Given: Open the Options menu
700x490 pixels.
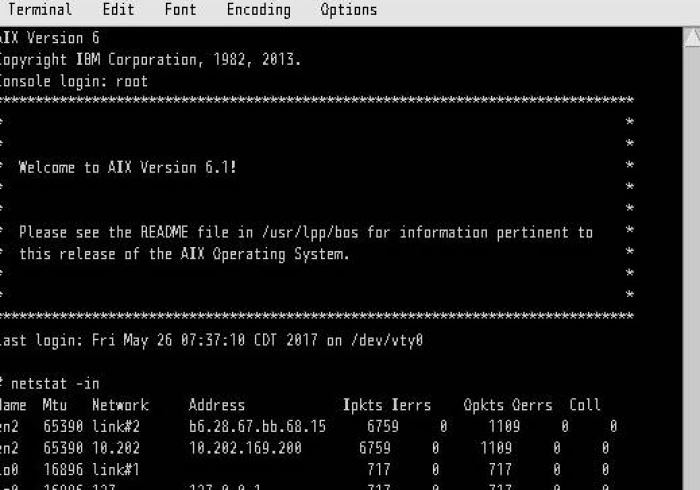Looking at the screenshot, I should [349, 11].
